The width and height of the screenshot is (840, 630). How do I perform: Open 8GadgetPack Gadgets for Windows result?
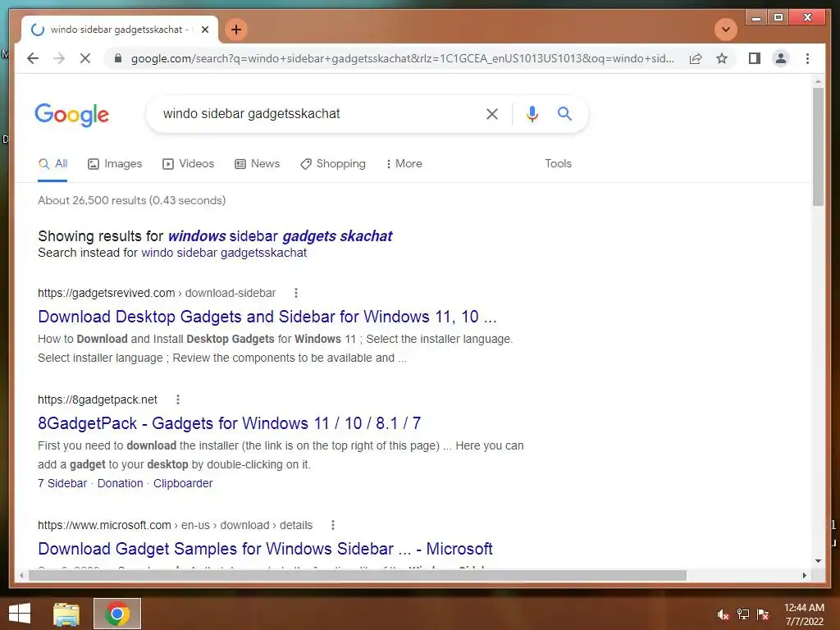230,423
